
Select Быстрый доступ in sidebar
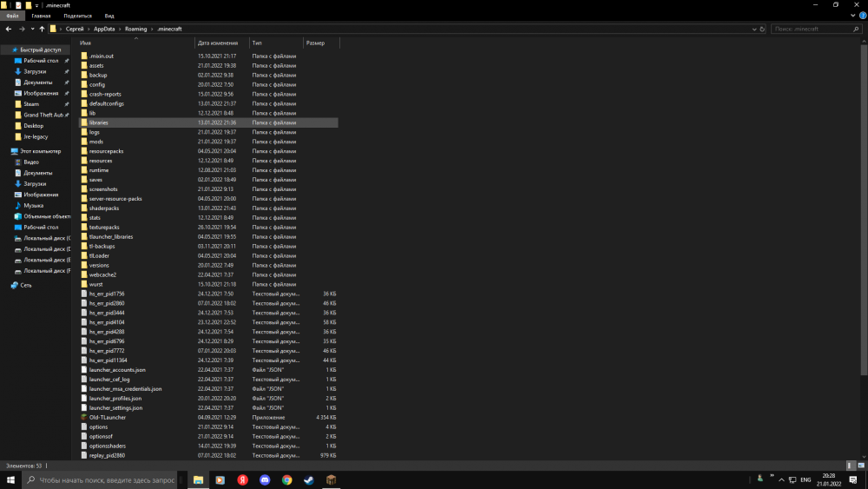(41, 50)
